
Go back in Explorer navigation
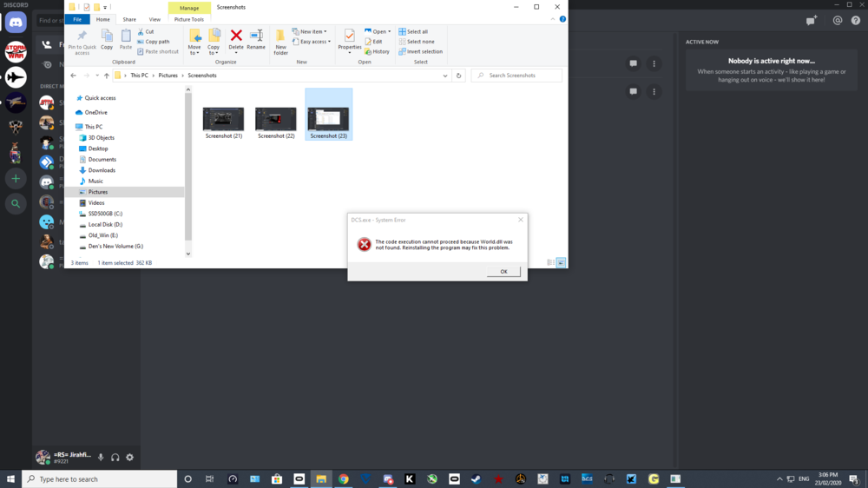tap(73, 76)
